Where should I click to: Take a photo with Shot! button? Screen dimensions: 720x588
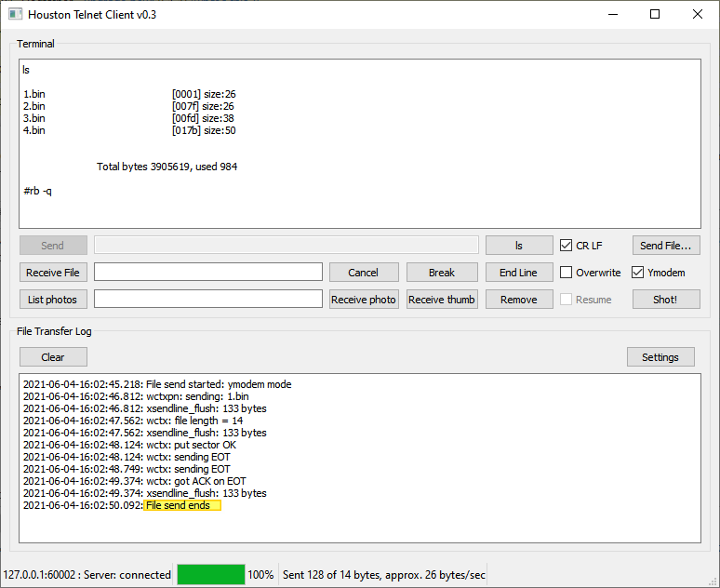coord(666,300)
